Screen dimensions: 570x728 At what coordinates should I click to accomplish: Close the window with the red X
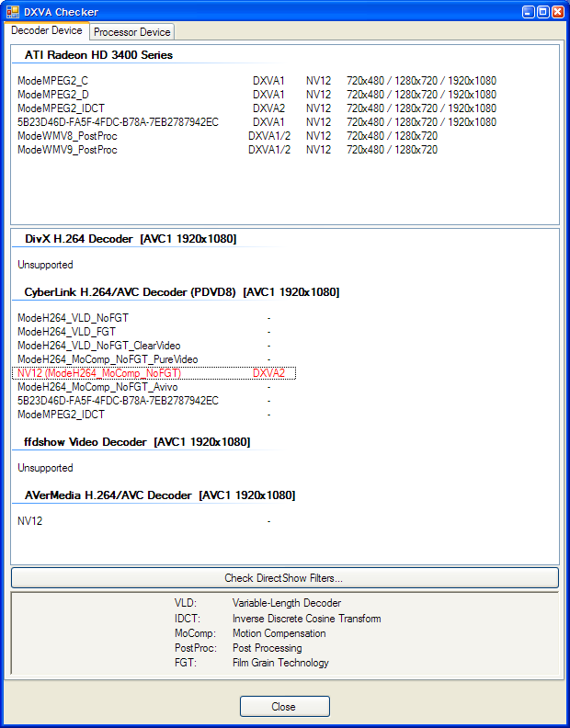(557, 12)
